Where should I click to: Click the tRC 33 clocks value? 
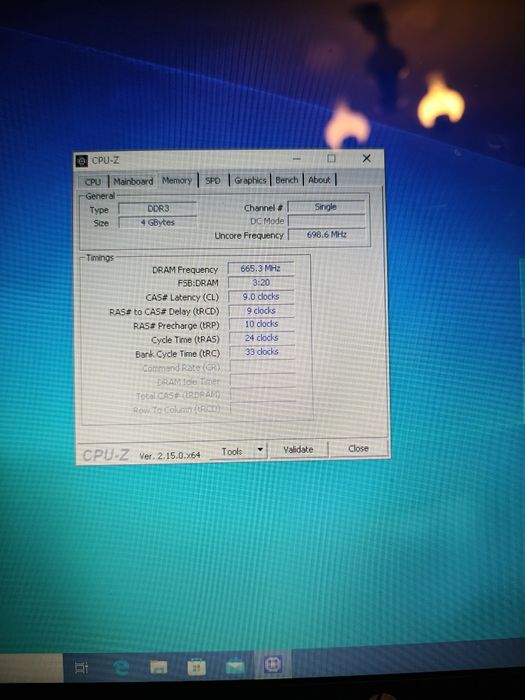(262, 352)
